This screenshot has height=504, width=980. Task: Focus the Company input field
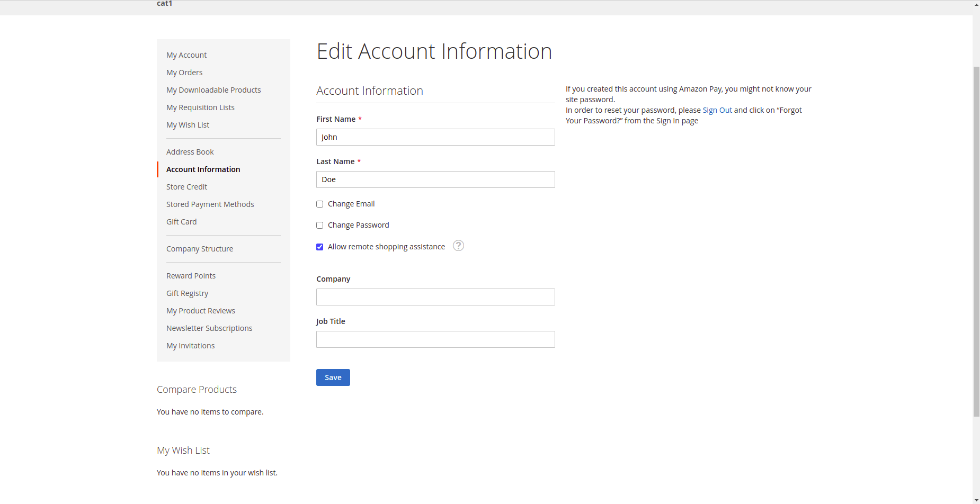[x=435, y=297]
